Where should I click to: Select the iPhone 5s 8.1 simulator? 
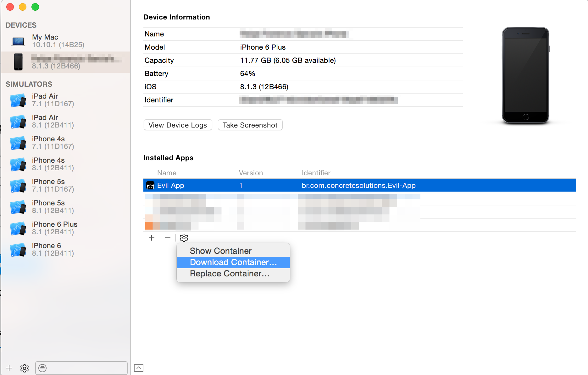pos(66,207)
